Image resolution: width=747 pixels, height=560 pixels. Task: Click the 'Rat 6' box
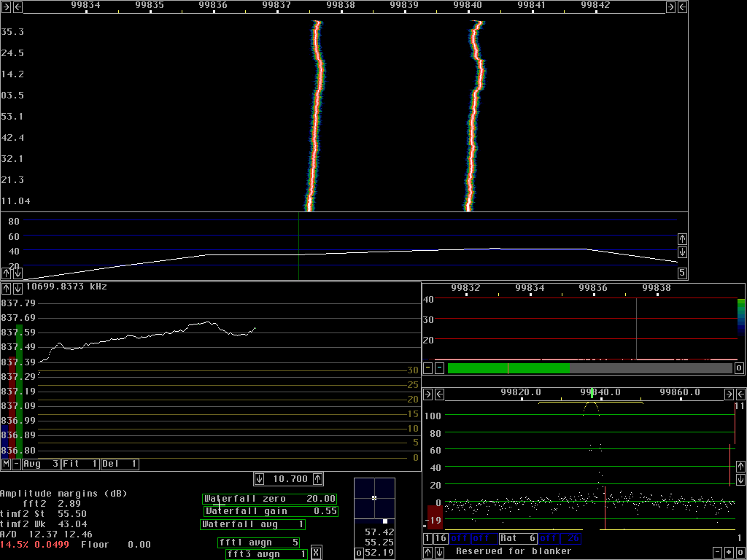[518, 539]
